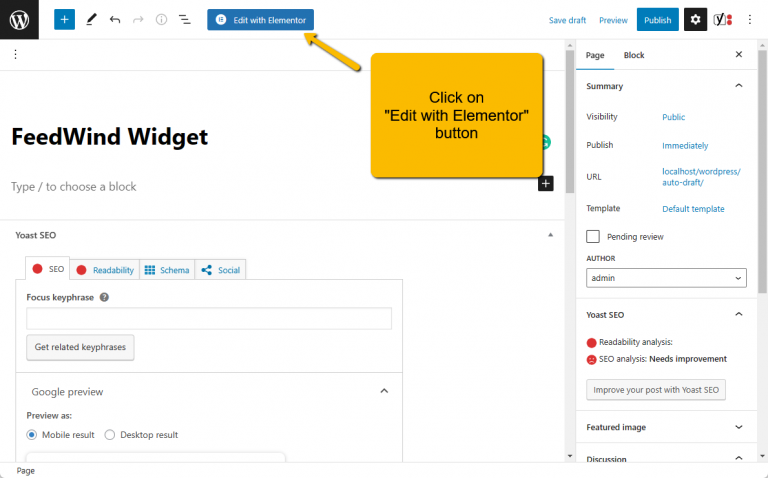Open the Details info icon
The height and width of the screenshot is (478, 768).
(161, 19)
